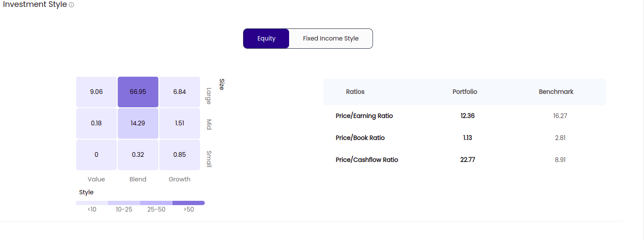Click the Ratios column header
Screen dimensions: 644x240
pos(355,92)
